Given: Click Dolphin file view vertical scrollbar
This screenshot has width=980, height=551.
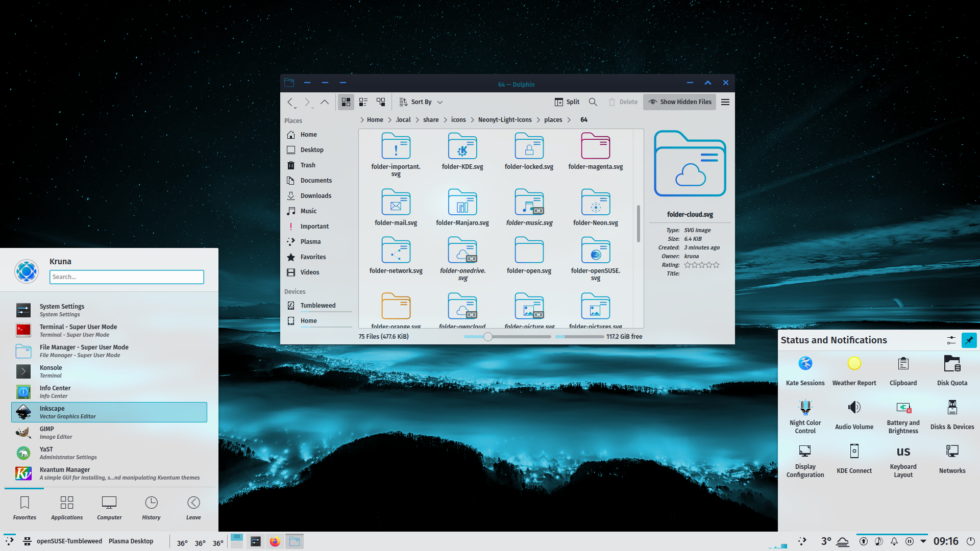Looking at the screenshot, I should 638,224.
